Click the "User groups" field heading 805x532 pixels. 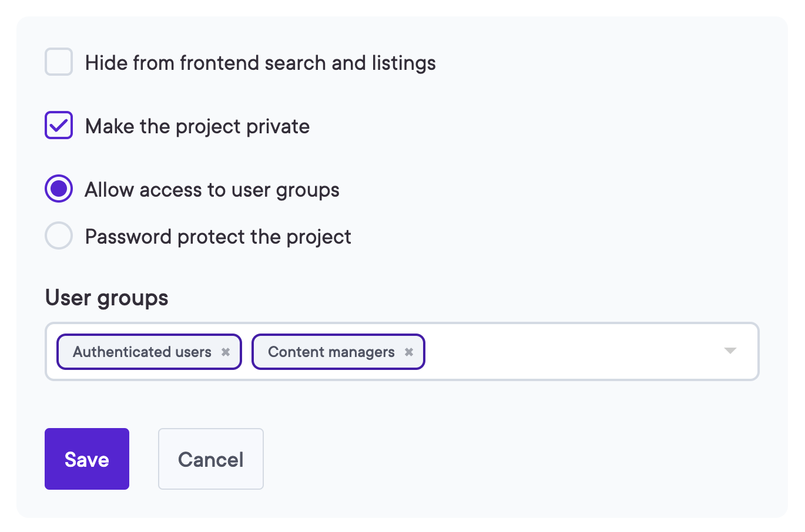(106, 298)
